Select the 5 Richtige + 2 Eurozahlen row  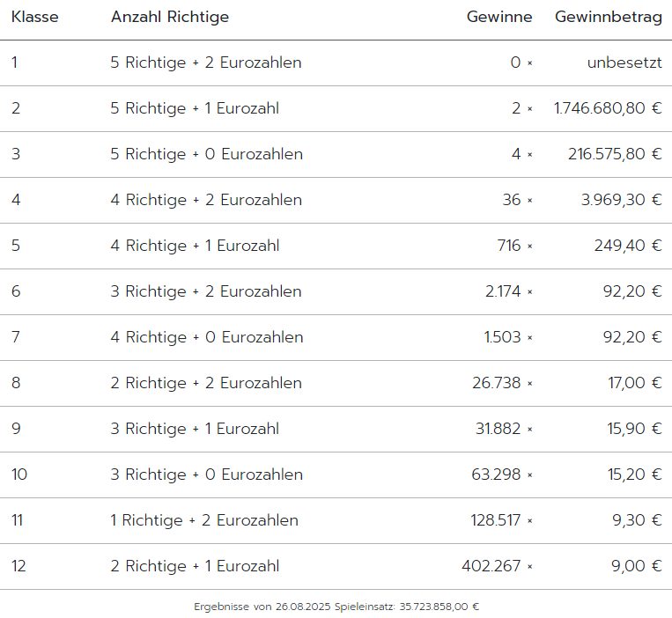point(336,63)
